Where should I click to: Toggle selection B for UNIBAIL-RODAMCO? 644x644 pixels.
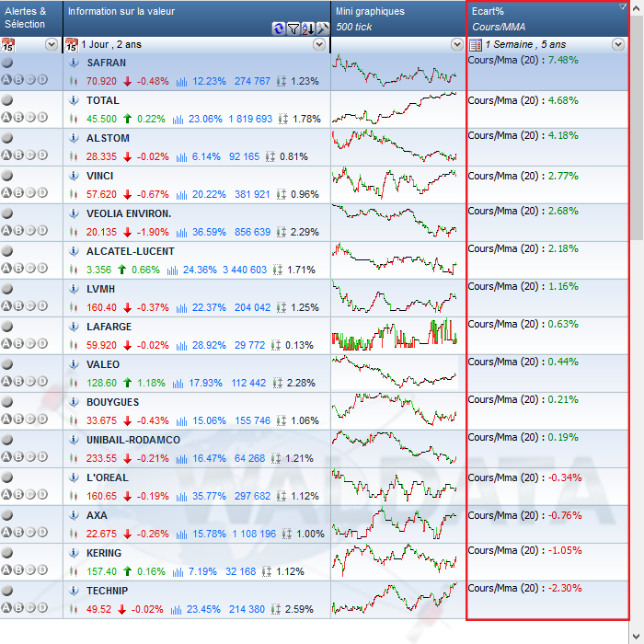point(18,456)
